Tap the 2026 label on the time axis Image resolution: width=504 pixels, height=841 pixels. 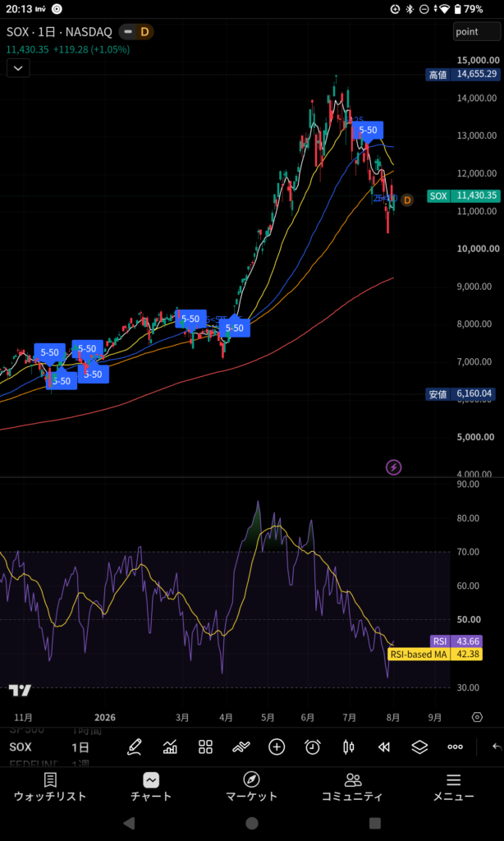(x=104, y=718)
